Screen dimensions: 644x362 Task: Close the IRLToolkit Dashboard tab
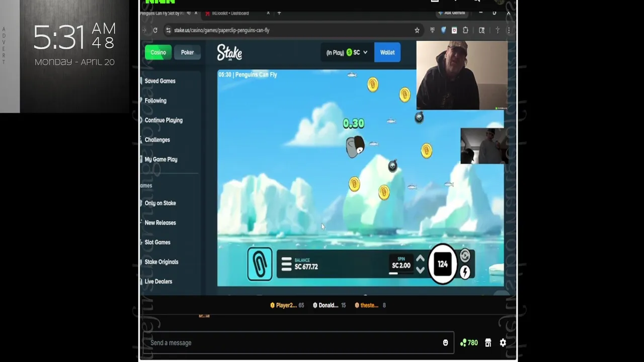tap(268, 13)
